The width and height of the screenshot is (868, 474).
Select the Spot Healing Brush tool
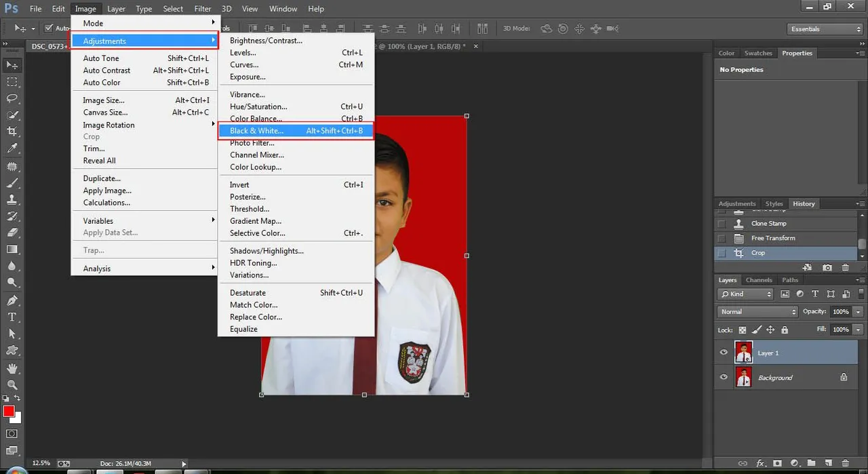(x=12, y=166)
